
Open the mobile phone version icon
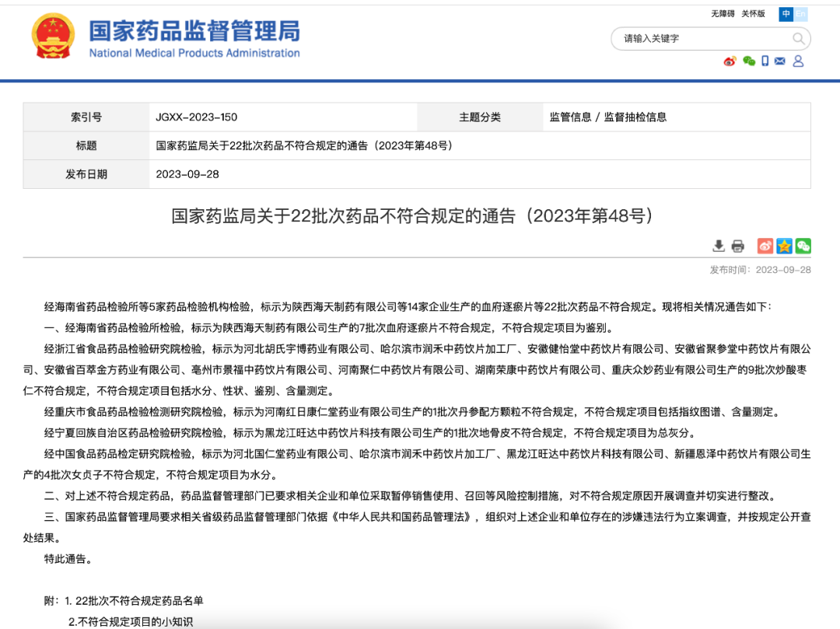(x=765, y=61)
